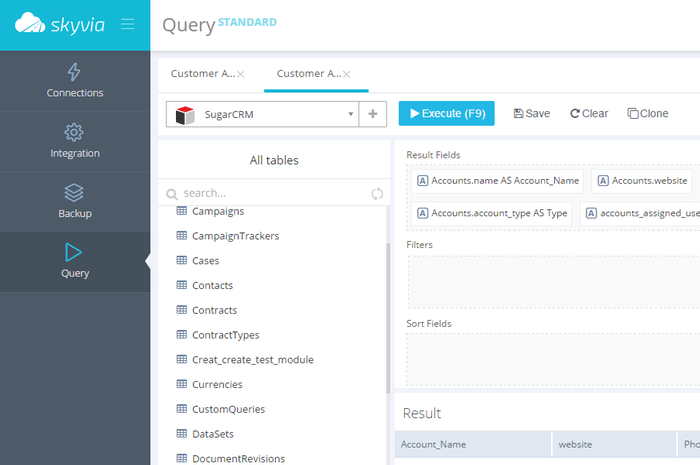Viewport: 700px width, 465px height.
Task: Clear the query builder
Action: (589, 114)
